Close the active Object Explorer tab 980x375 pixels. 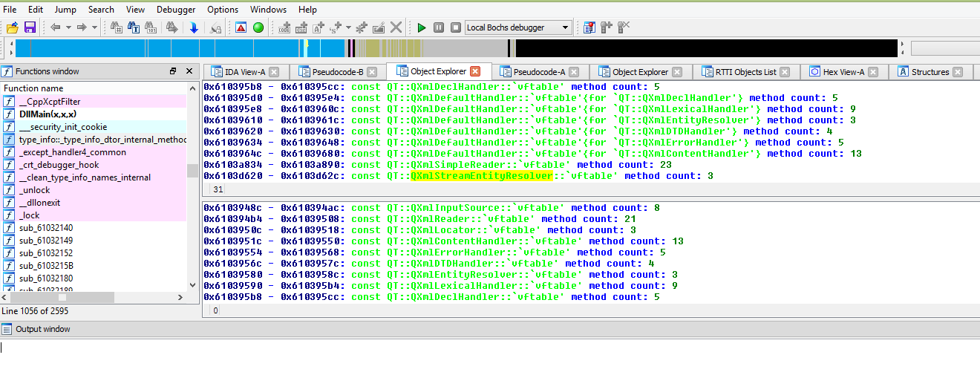pos(476,71)
